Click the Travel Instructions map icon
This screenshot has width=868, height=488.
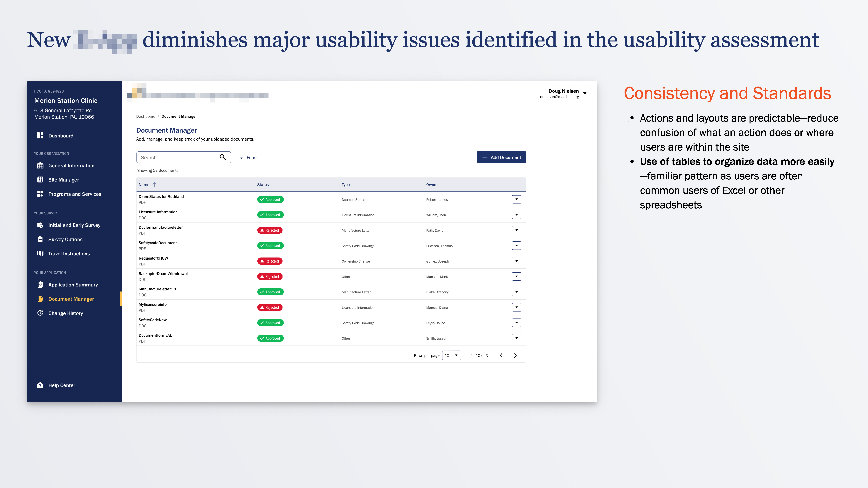coord(40,253)
